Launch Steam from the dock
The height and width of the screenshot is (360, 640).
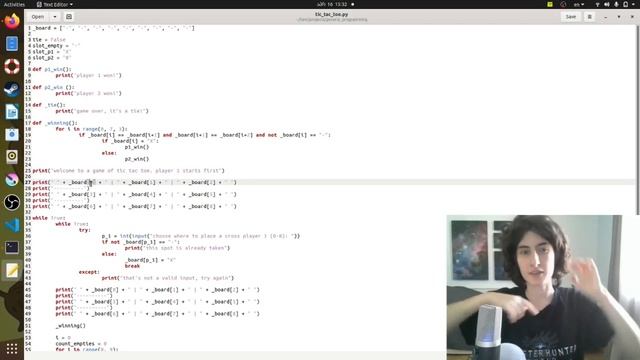tap(12, 89)
